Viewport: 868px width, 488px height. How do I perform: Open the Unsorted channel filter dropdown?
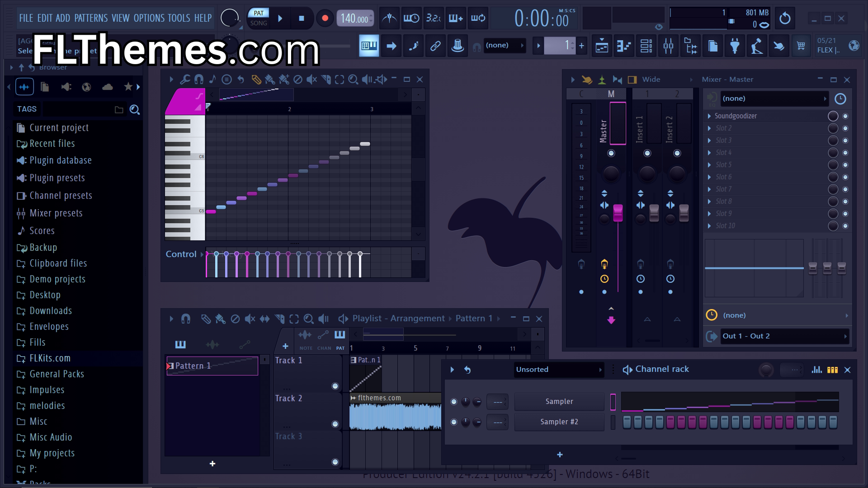click(x=559, y=370)
